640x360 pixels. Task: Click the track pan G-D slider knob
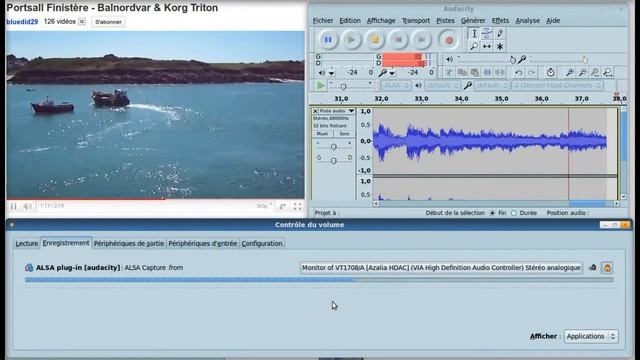[x=333, y=161]
